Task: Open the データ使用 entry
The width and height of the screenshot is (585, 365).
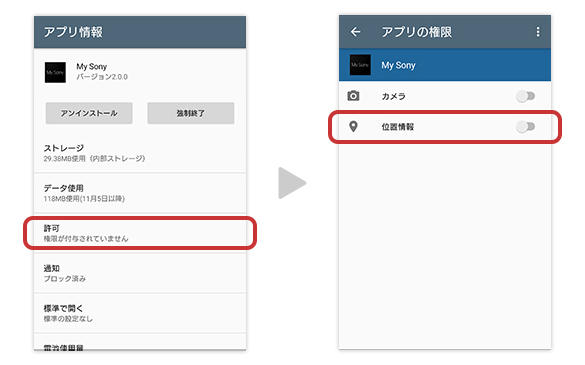Action: 140,193
